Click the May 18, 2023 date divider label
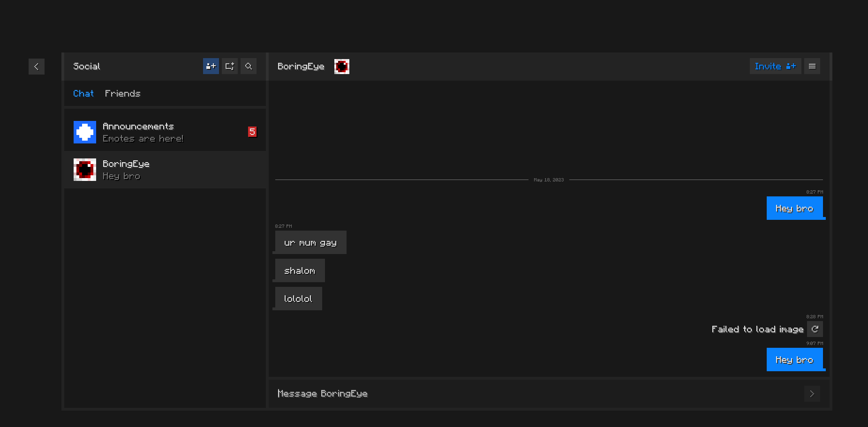Viewport: 868px width, 427px height. coord(549,180)
